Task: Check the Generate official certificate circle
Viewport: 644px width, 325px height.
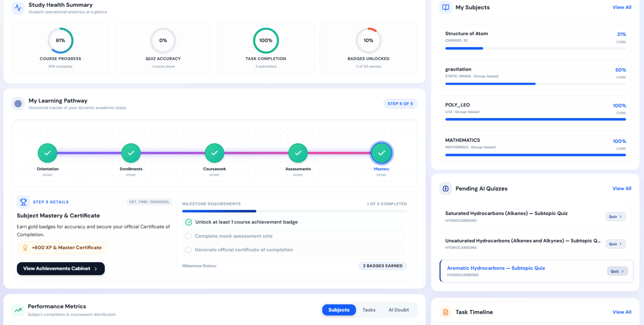Action: [x=188, y=250]
